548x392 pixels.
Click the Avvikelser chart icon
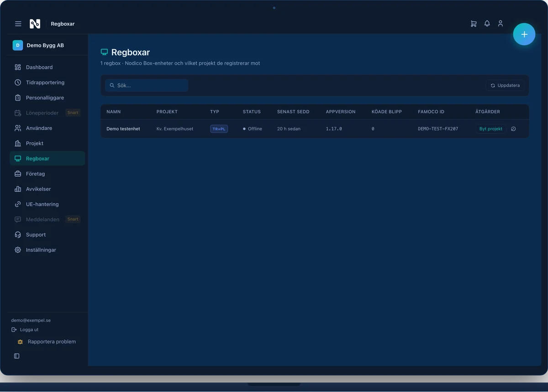[18, 189]
